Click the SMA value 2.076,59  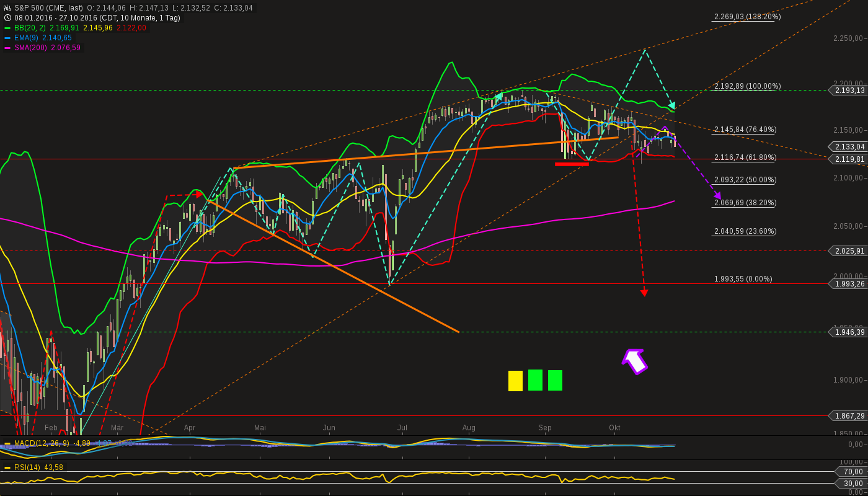point(66,48)
